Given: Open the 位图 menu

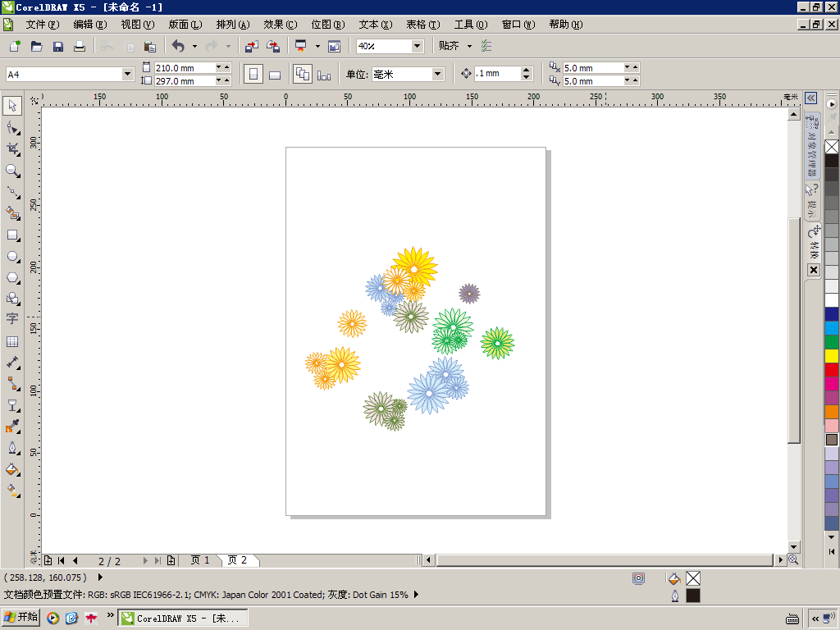Looking at the screenshot, I should click(x=328, y=25).
